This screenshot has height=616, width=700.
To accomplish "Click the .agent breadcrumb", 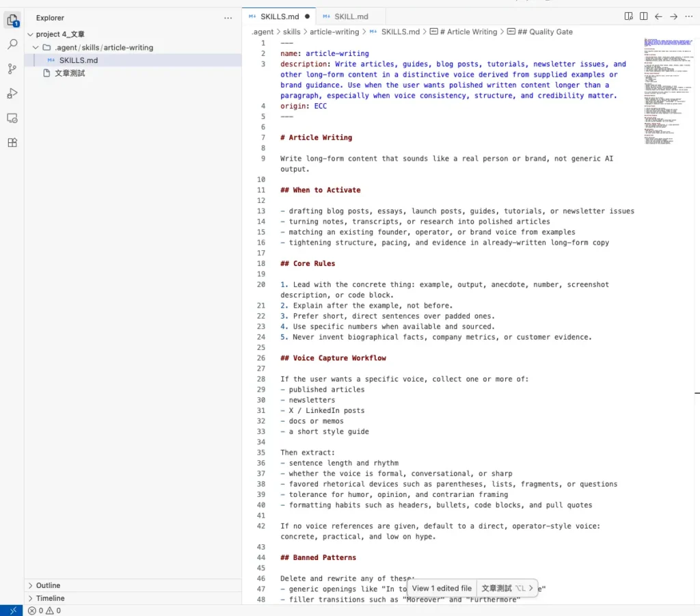I will coord(262,31).
